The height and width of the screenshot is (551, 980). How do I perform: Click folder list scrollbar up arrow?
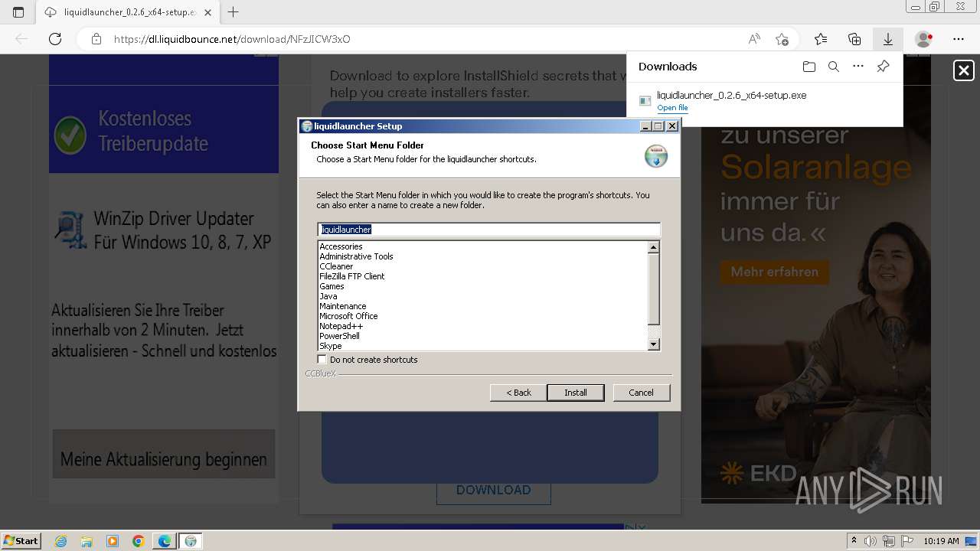(x=654, y=247)
